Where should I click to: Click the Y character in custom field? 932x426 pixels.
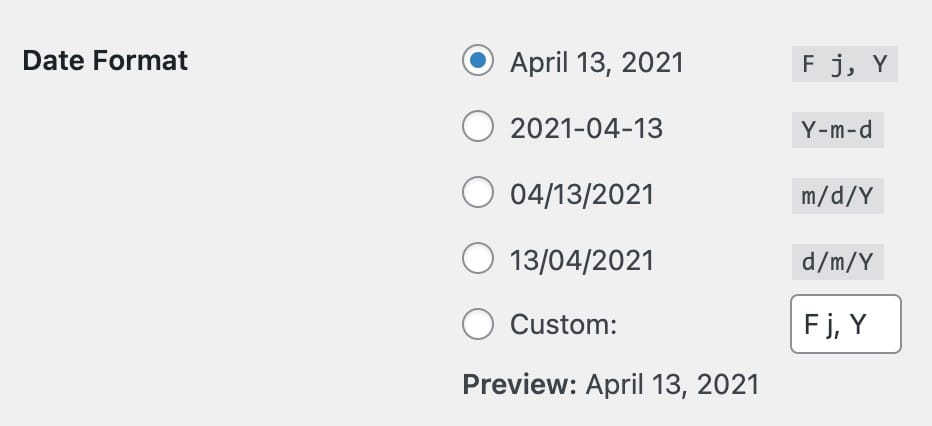[x=858, y=324]
